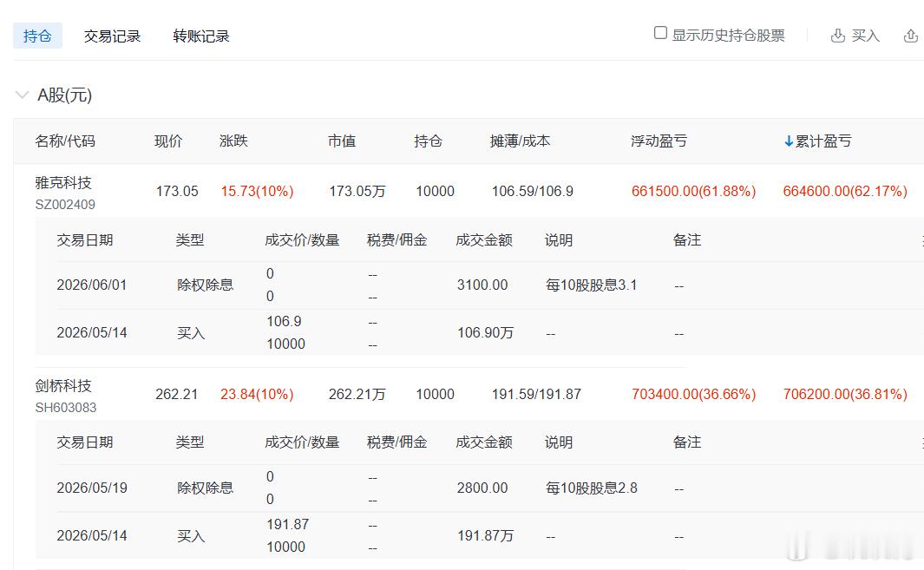Select the 2026/05/19 transaction row date
The width and height of the screenshot is (924, 570).
coord(92,488)
